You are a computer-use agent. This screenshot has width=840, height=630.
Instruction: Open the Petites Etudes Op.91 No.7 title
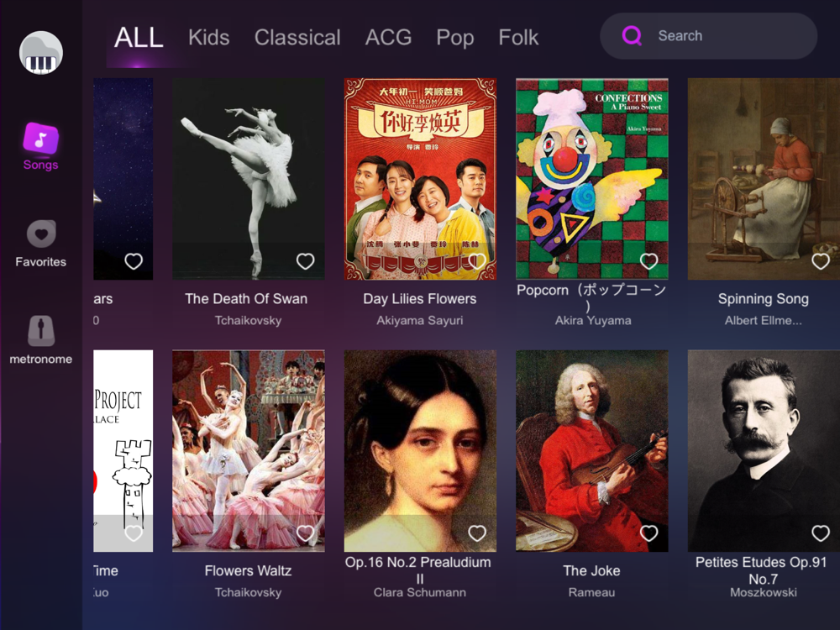point(761,570)
